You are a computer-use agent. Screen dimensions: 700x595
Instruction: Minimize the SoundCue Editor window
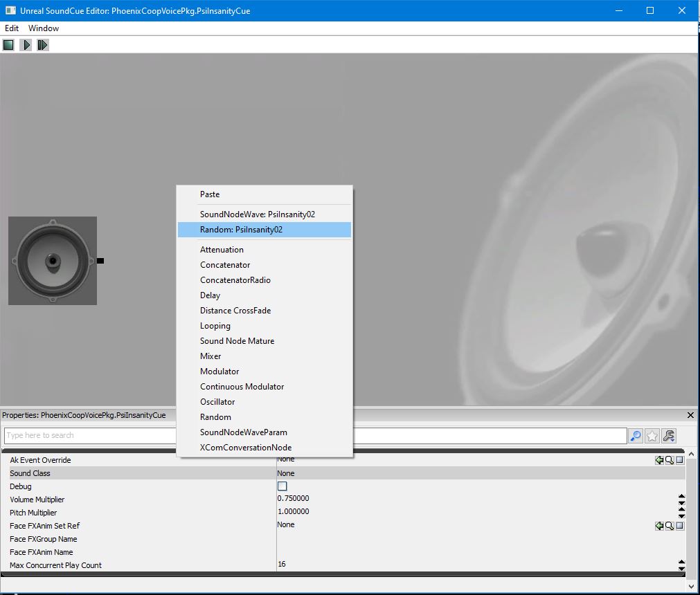[x=619, y=10]
